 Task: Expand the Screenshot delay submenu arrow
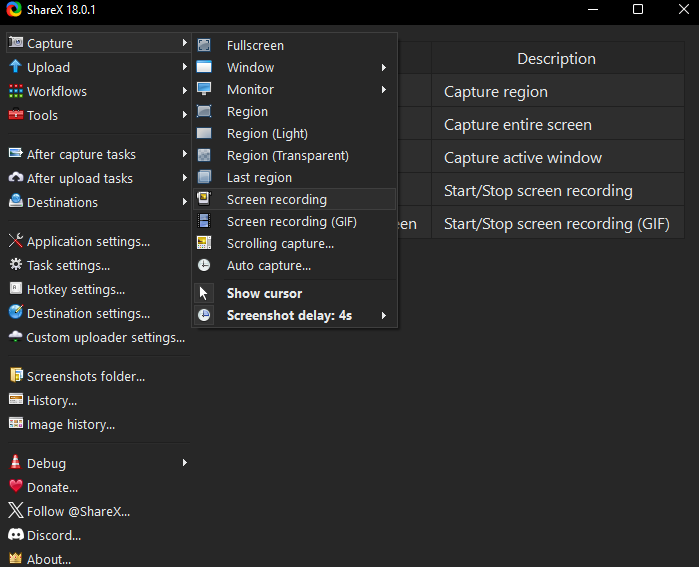(x=383, y=315)
